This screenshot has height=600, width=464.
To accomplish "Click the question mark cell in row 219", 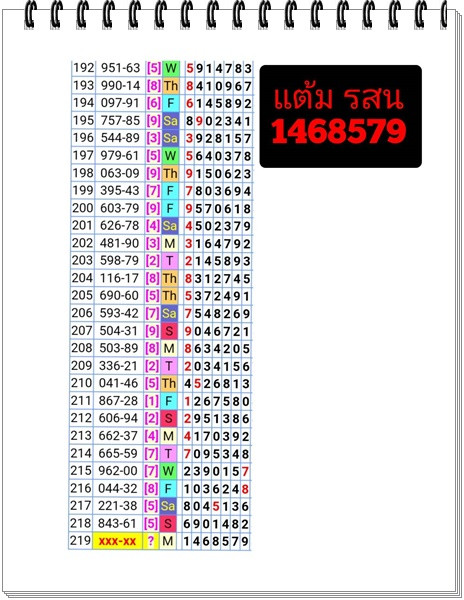I will point(151,541).
